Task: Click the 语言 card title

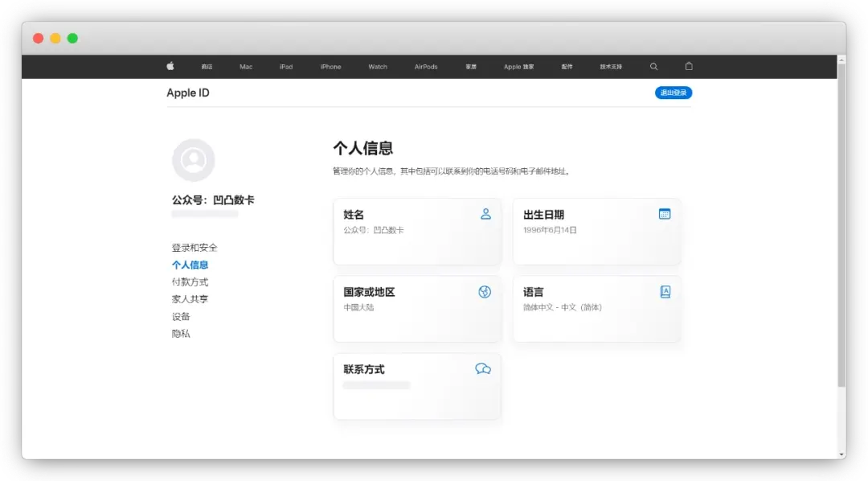Action: (534, 292)
